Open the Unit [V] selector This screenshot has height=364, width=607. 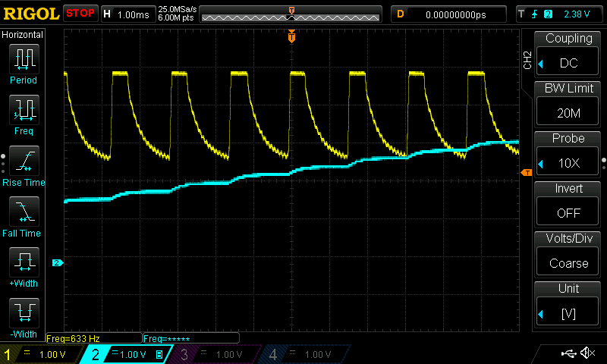(568, 304)
